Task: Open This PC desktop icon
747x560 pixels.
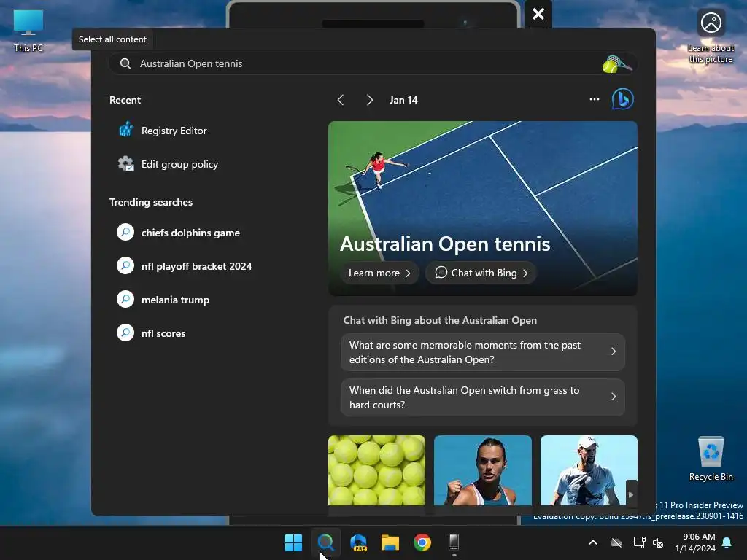Action: (28, 30)
